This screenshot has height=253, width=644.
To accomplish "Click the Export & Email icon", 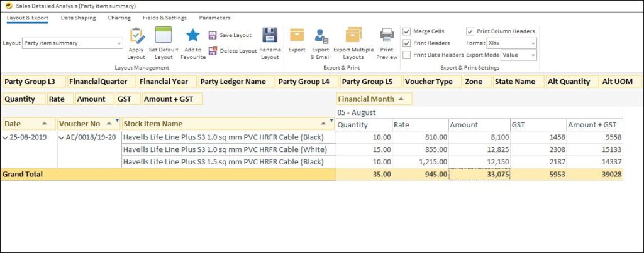I will 321,36.
